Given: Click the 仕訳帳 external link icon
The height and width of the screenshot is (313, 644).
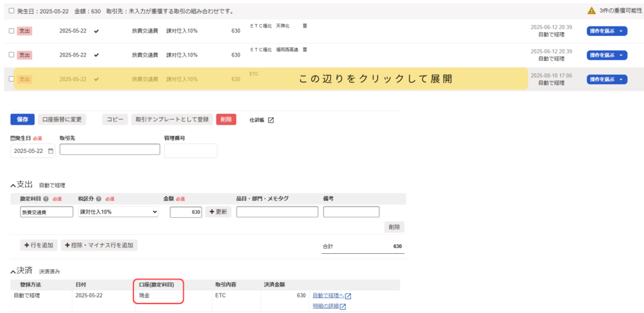Looking at the screenshot, I should 271,120.
